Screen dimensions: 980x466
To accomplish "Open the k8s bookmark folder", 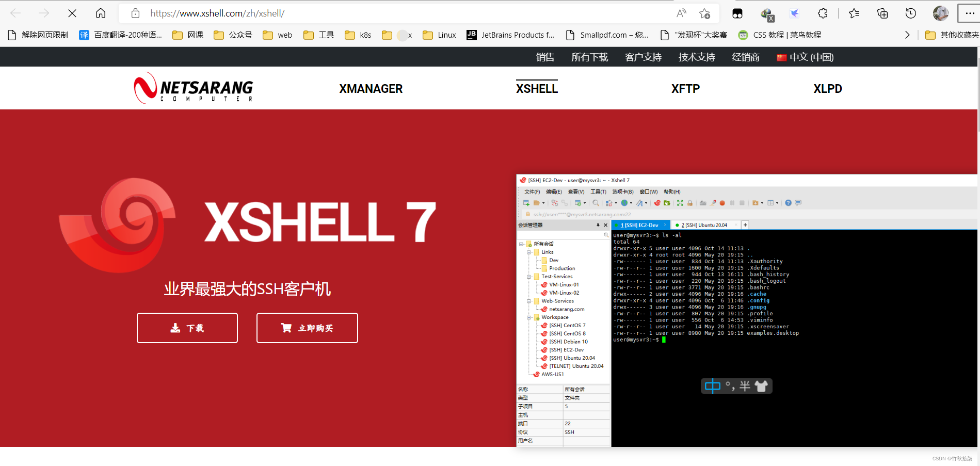I will [358, 35].
